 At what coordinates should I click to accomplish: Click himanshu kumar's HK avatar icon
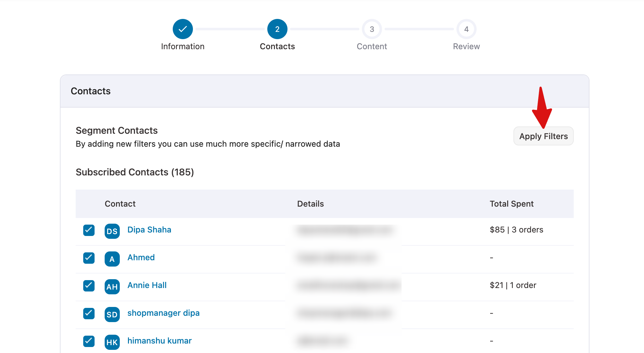(x=112, y=342)
